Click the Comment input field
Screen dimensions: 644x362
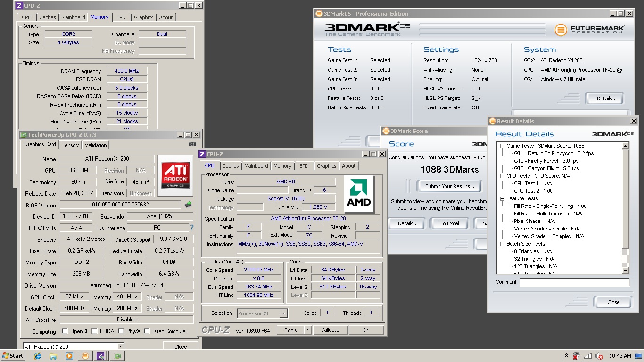click(x=575, y=282)
